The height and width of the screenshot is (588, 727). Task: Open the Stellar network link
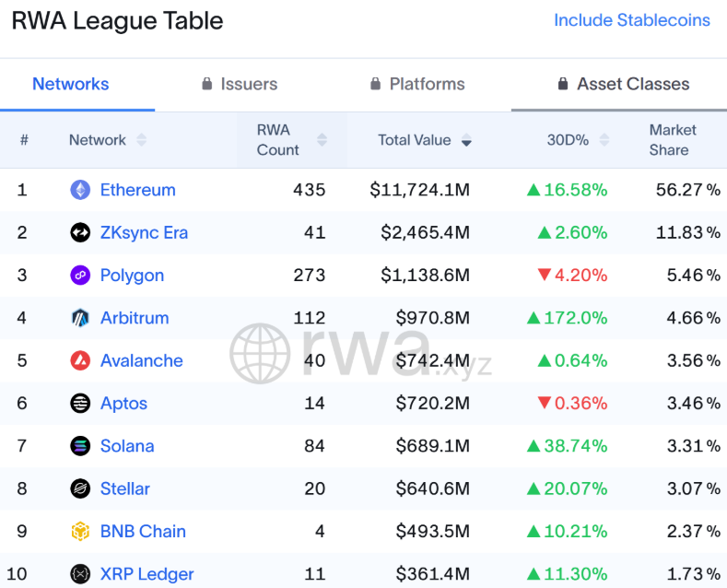point(124,488)
